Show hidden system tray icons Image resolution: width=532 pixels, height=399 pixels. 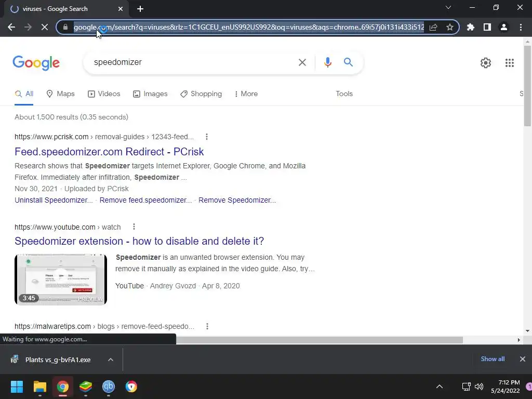440,387
